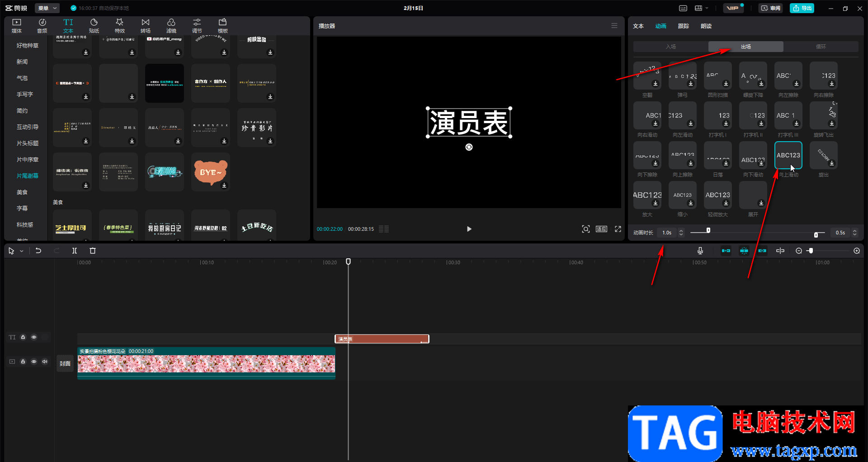Image resolution: width=868 pixels, height=462 pixels.
Task: Click the timeline zoom in icon
Action: click(x=857, y=251)
